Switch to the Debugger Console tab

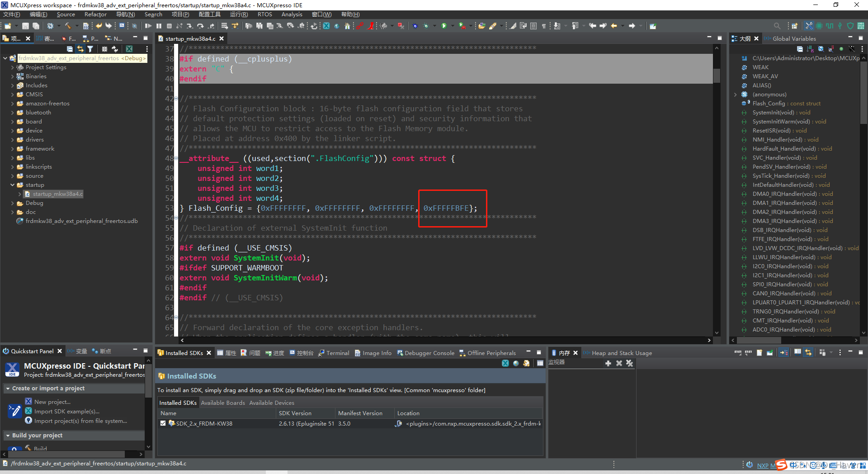click(429, 353)
